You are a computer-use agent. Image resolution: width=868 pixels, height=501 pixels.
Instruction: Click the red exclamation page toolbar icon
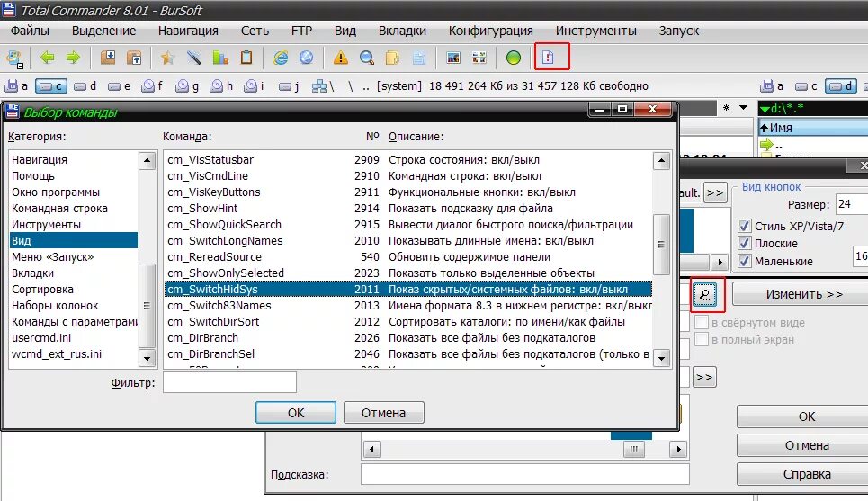(x=548, y=57)
